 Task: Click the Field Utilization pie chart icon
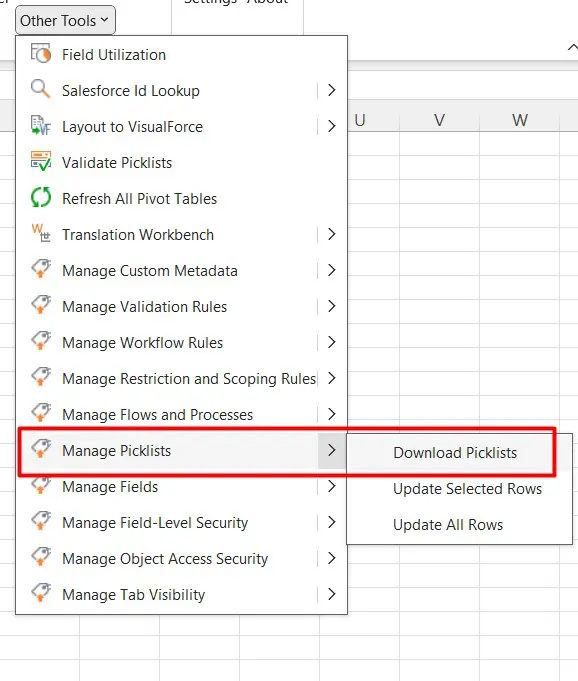pyautogui.click(x=41, y=54)
